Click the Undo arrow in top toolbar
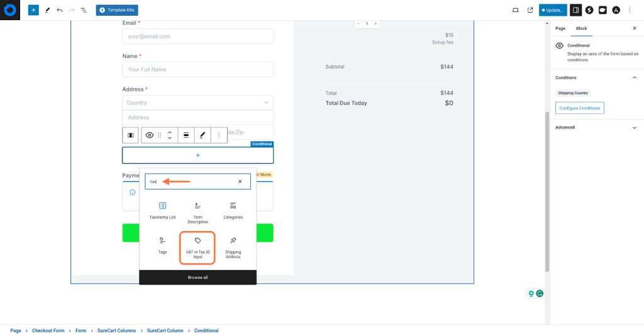Image resolution: width=644 pixels, height=335 pixels. pos(60,10)
